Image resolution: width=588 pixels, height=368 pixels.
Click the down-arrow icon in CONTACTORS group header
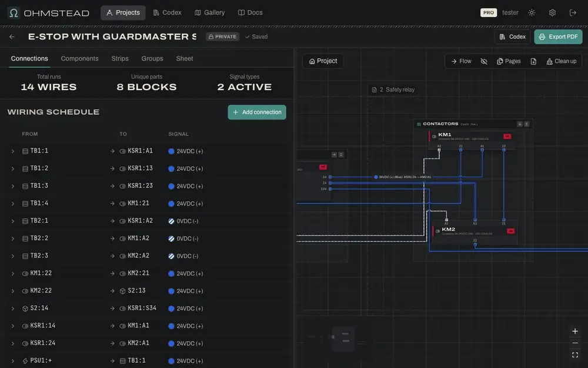520,124
